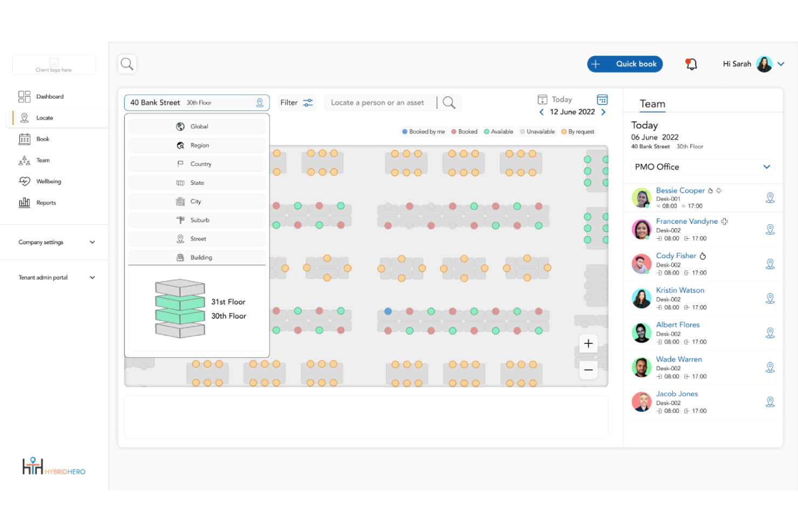Screen dimensions: 798x532
Task: Open Cody Fisher's profile link
Action: [x=676, y=255]
